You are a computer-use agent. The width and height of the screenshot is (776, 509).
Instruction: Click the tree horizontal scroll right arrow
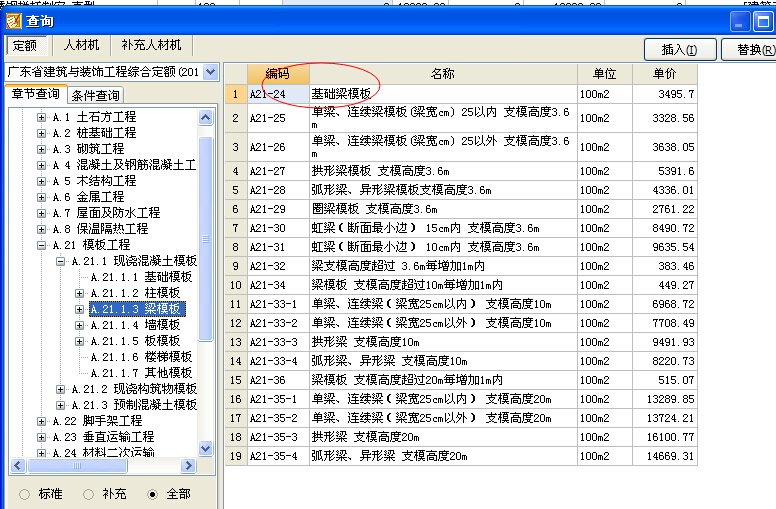click(188, 465)
